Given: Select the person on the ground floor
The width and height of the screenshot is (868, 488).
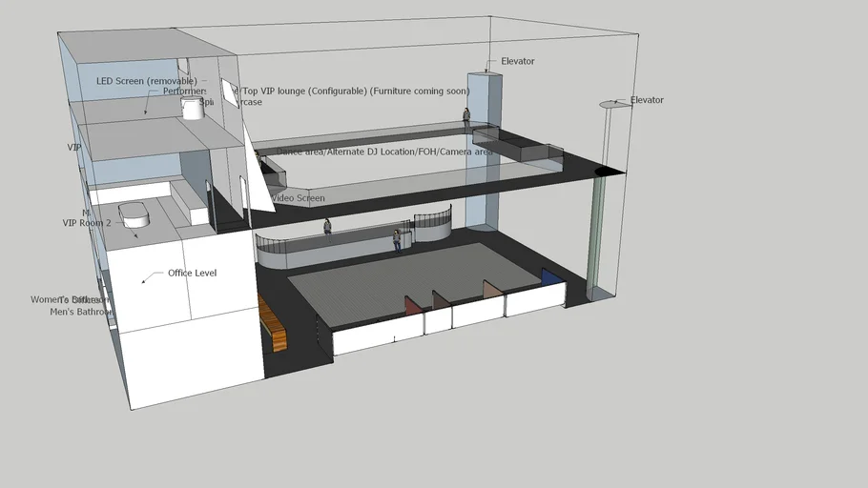Looking at the screenshot, I should [397, 240].
